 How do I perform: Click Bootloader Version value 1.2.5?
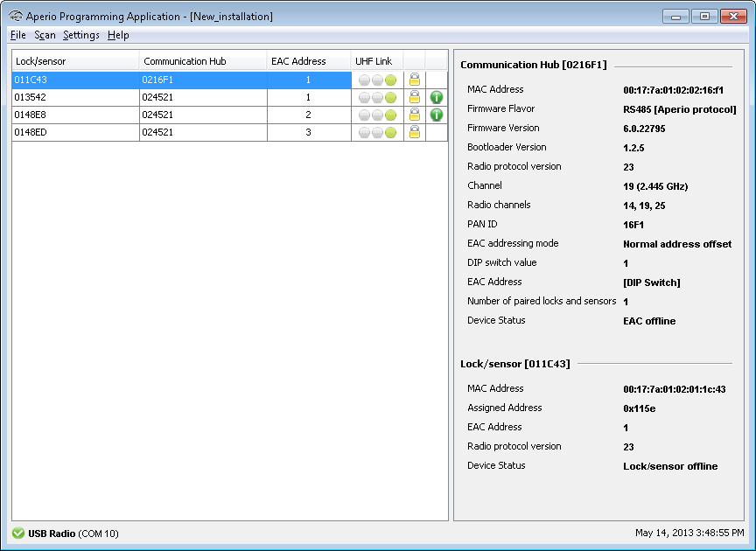[x=633, y=148]
